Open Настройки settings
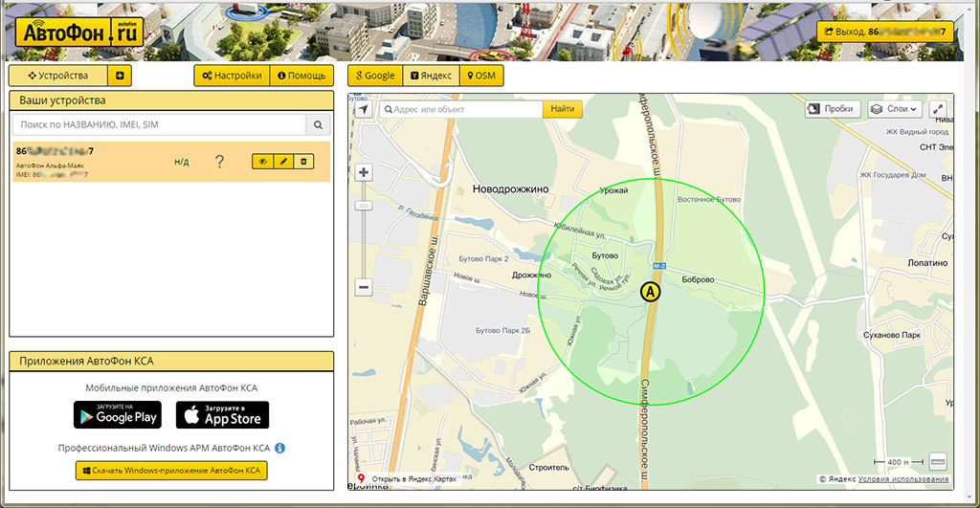Viewport: 980px width, 508px height. coord(232,76)
